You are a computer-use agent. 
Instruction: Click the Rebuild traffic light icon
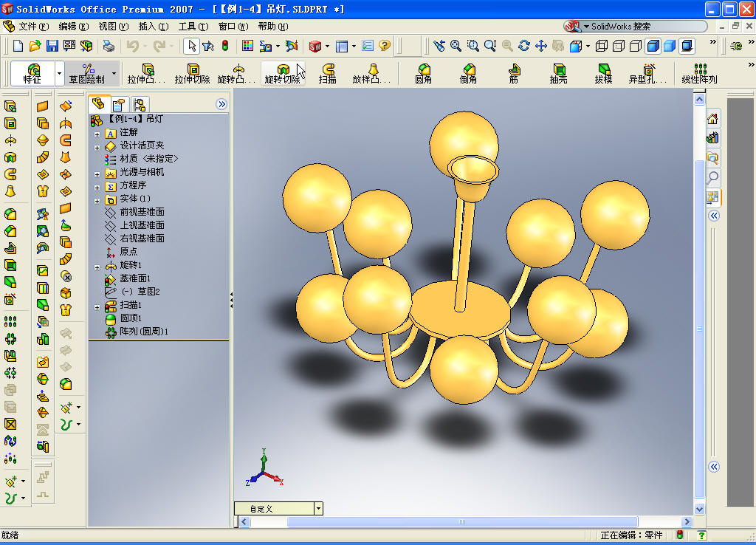click(x=225, y=46)
